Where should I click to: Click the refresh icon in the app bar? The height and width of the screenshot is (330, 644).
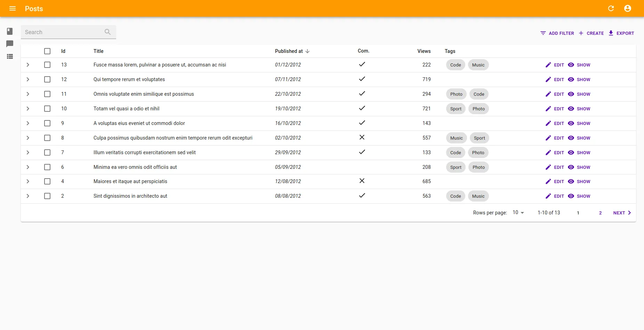pos(611,8)
